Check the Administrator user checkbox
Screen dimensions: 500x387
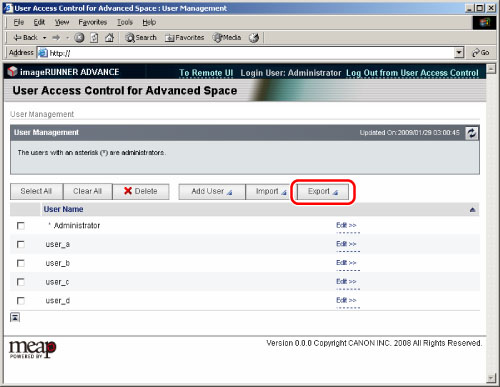[21, 226]
